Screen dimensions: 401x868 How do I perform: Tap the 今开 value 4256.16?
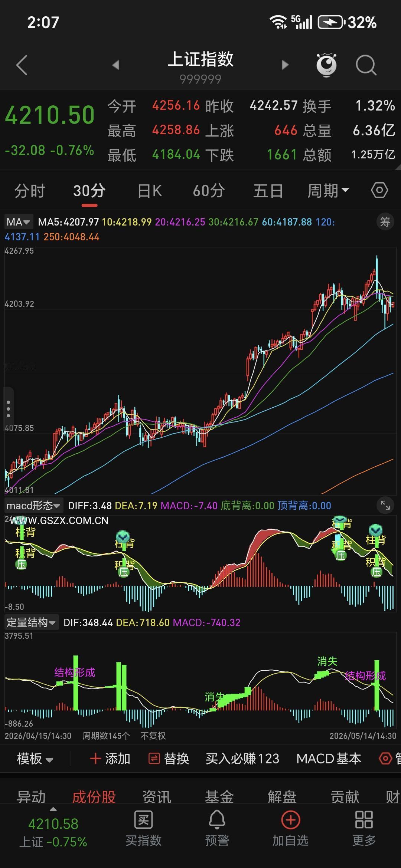click(176, 106)
